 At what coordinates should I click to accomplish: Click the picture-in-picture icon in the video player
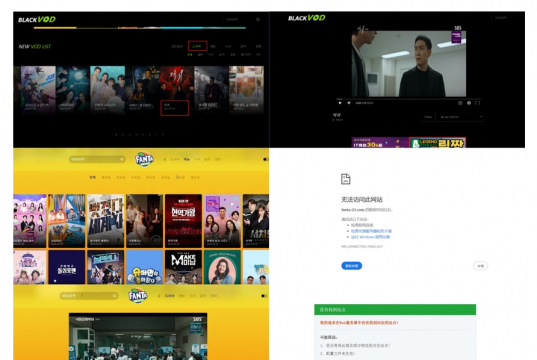pyautogui.click(x=460, y=103)
